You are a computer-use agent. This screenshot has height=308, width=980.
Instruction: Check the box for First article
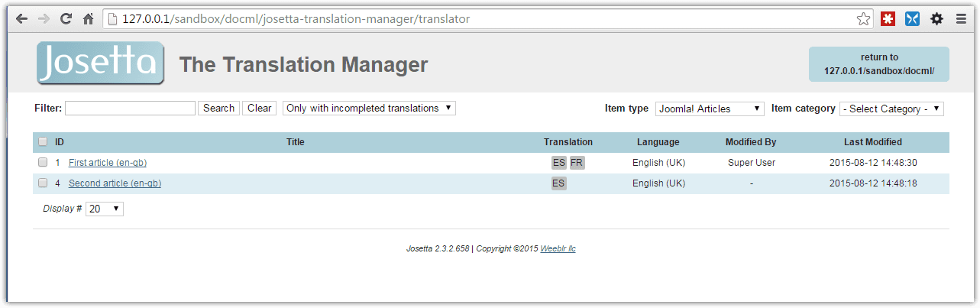[43, 162]
